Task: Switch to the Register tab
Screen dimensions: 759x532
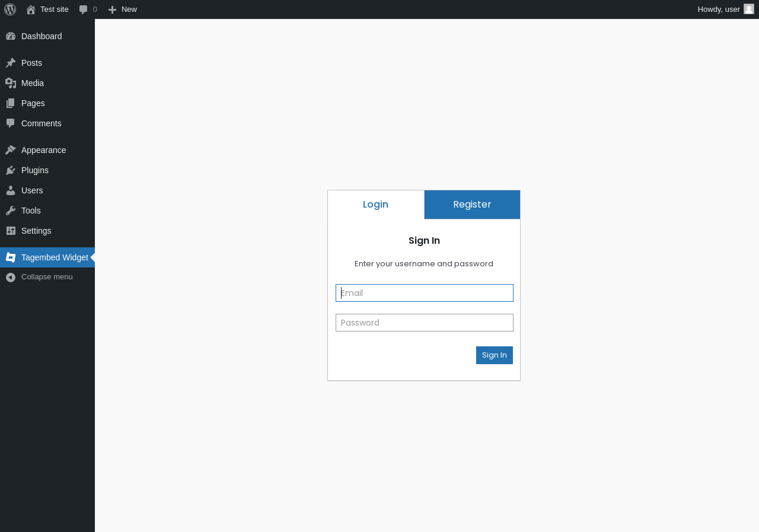Action: tap(472, 205)
